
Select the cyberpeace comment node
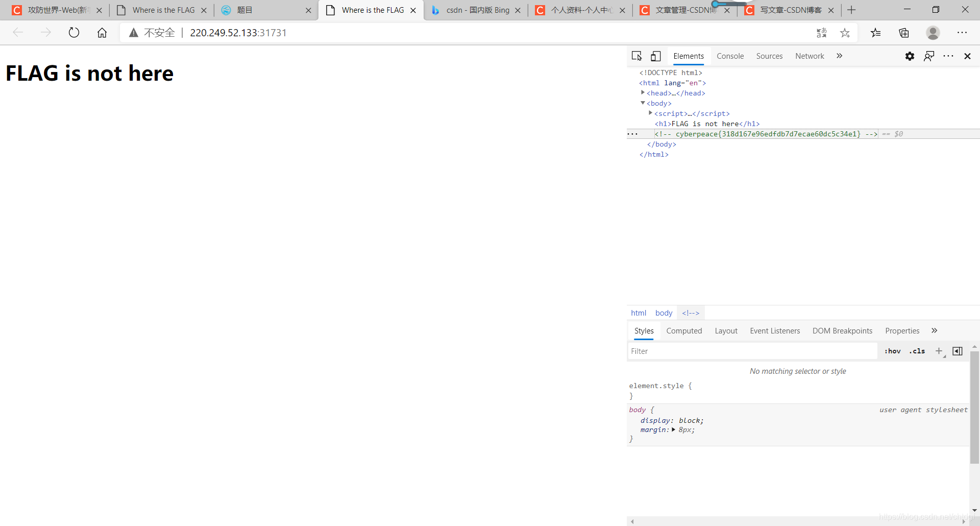(x=766, y=134)
